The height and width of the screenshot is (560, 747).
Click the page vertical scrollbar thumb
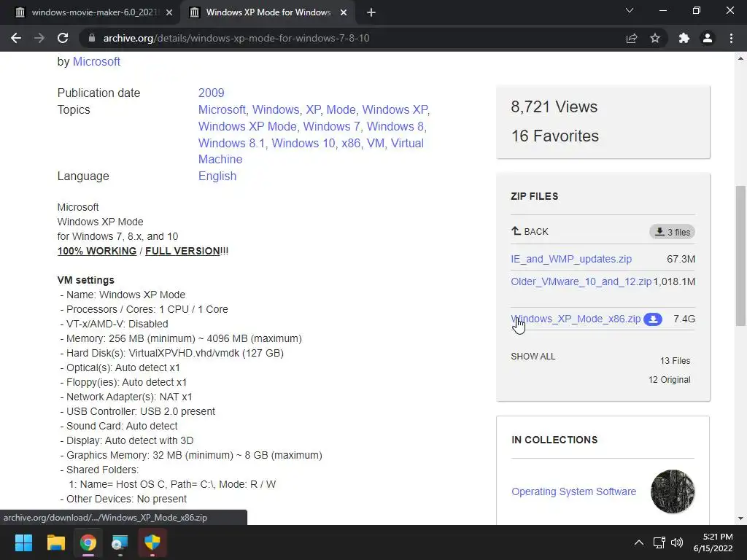pos(740,256)
